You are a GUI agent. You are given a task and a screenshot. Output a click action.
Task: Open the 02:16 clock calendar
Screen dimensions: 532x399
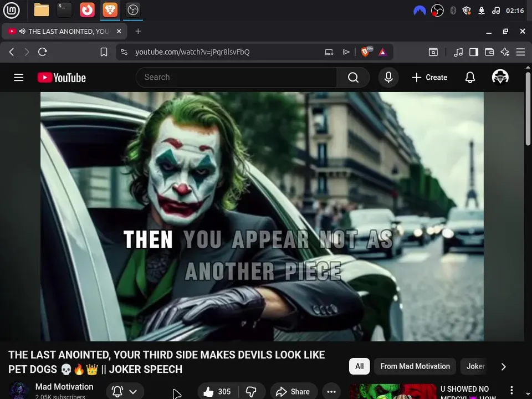(515, 11)
